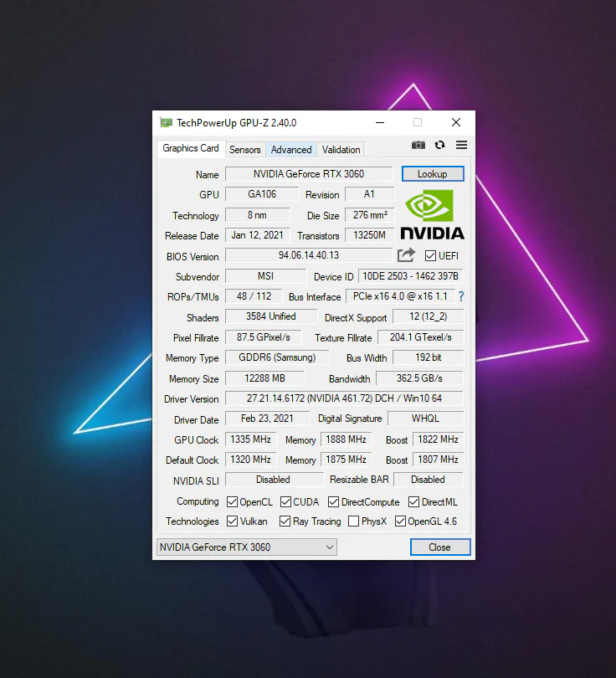This screenshot has width=616, height=678.
Task: Click the Boost field 1822 MHz
Action: [438, 439]
